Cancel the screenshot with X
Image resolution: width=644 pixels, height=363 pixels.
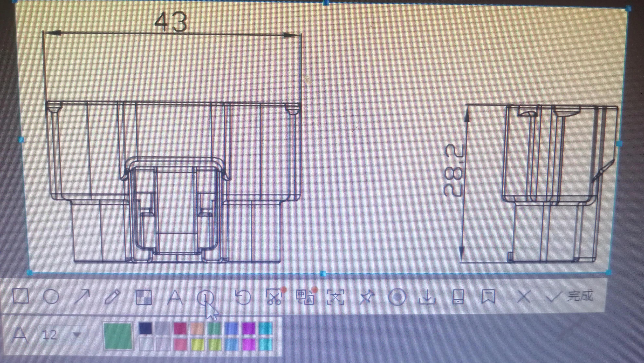(523, 297)
